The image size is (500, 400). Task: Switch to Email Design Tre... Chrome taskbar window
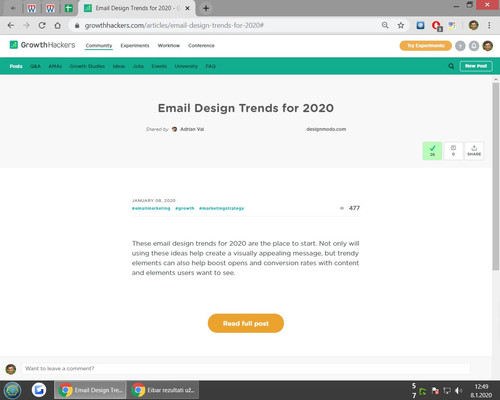(90, 390)
